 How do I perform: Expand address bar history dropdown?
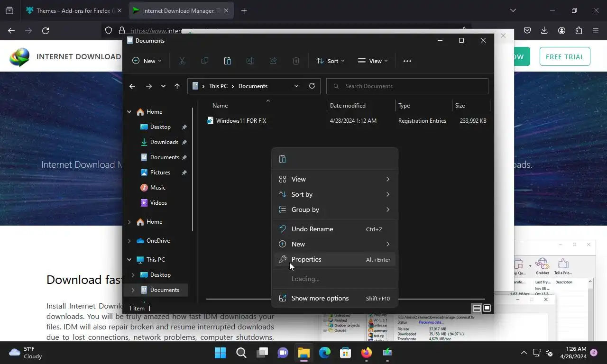(296, 86)
